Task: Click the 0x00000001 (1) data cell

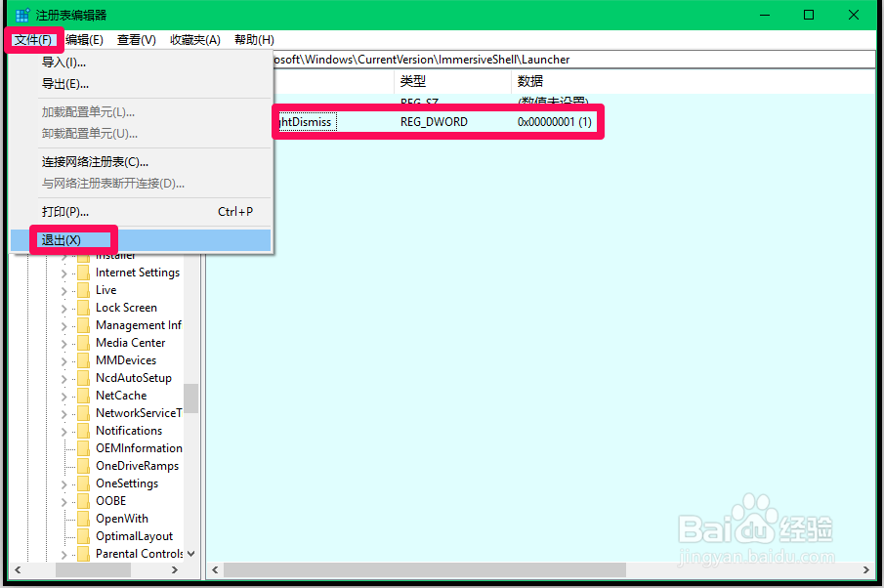Action: [555, 122]
